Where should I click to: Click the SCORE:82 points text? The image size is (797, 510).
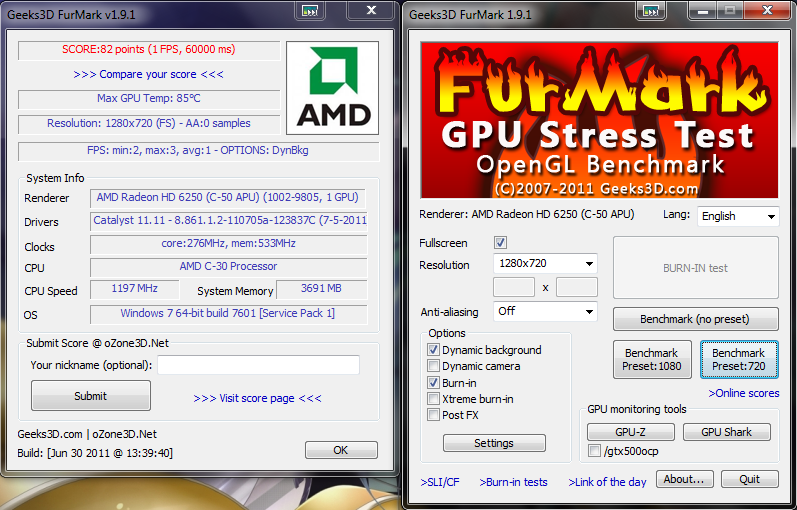[x=148, y=49]
